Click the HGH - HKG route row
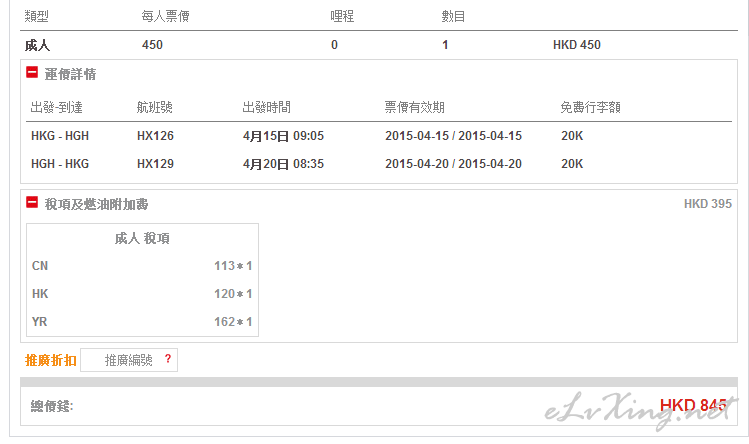Screen dimensions: 749x444 tap(379, 164)
